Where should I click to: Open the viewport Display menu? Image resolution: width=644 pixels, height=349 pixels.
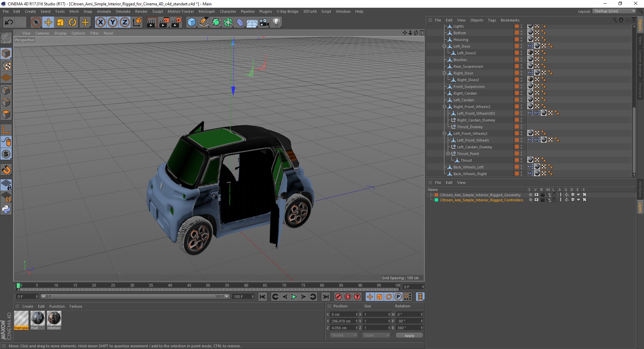click(x=60, y=33)
